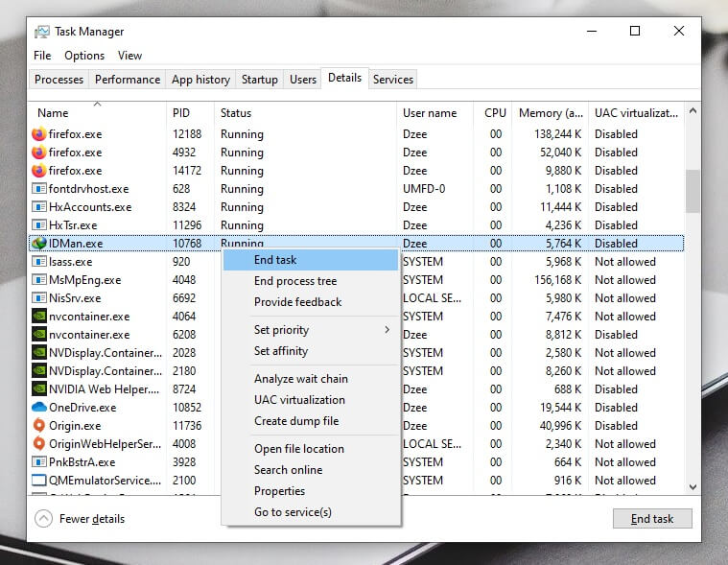Click the End task button at bottom

(x=652, y=519)
